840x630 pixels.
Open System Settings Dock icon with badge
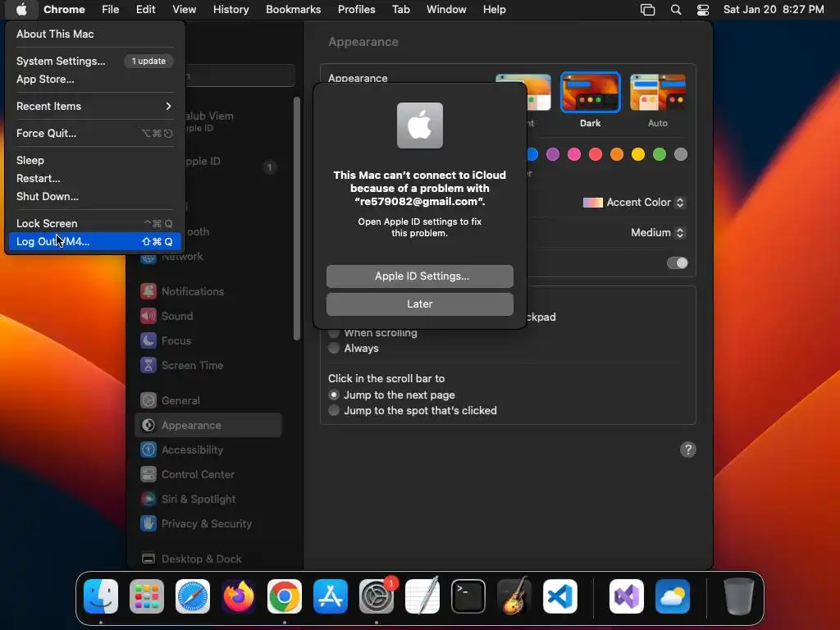(377, 596)
